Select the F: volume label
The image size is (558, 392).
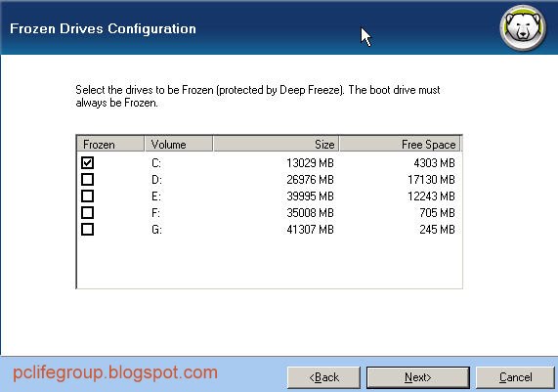tap(156, 213)
